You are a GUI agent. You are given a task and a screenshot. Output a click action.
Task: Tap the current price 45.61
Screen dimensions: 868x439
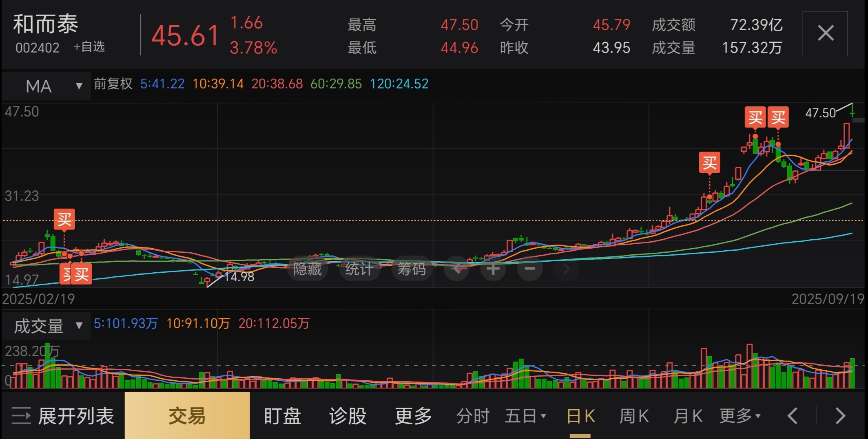coord(186,35)
